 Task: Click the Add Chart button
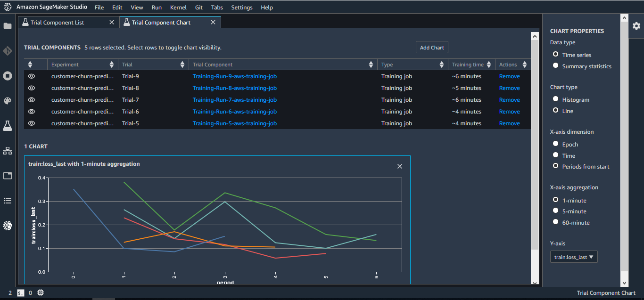point(431,47)
